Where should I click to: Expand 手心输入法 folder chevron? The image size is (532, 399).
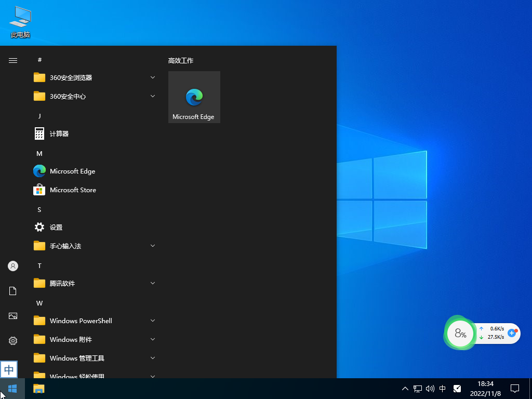click(x=153, y=246)
